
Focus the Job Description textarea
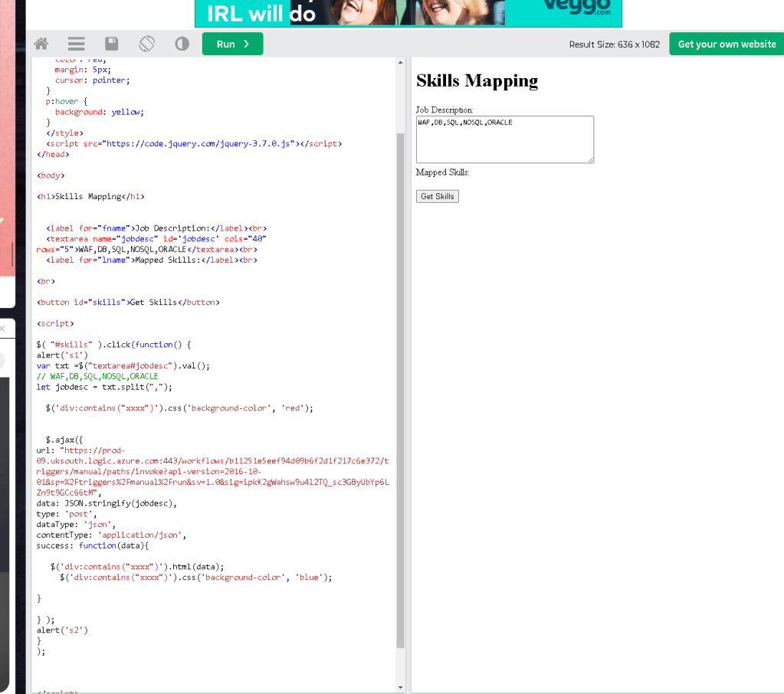(504, 139)
